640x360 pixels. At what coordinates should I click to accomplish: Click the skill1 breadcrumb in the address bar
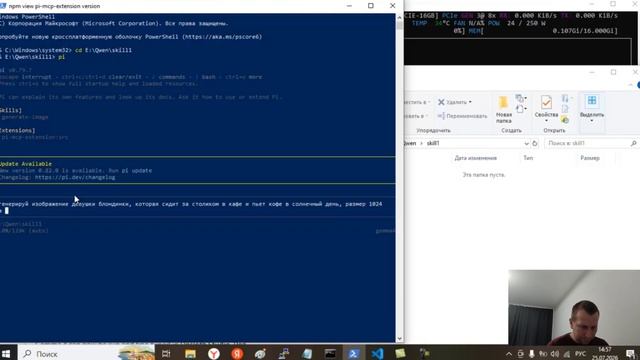tap(433, 143)
